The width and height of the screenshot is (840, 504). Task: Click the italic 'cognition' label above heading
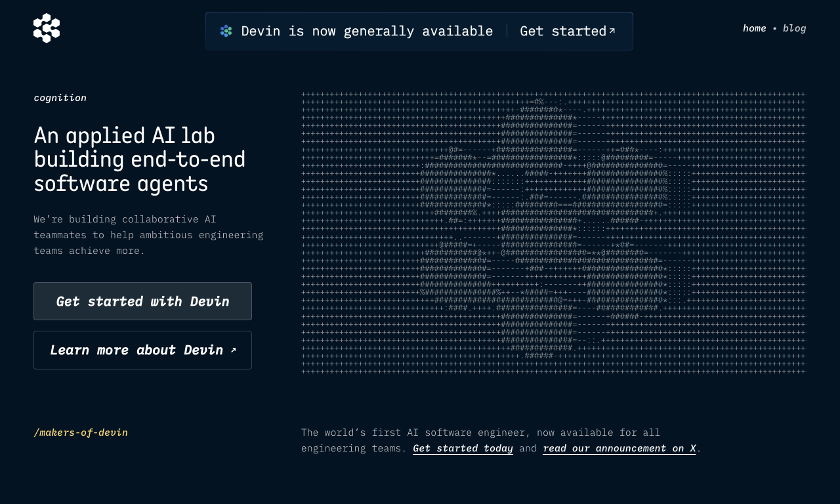[x=60, y=98]
